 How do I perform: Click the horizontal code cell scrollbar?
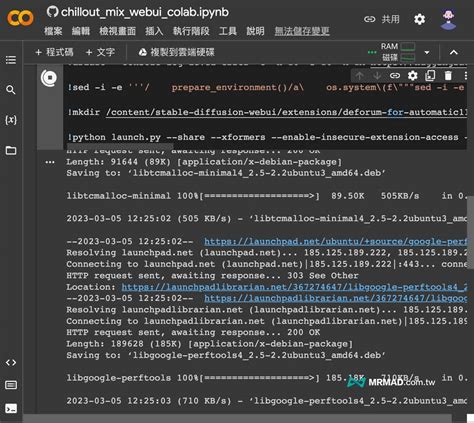pos(120,146)
